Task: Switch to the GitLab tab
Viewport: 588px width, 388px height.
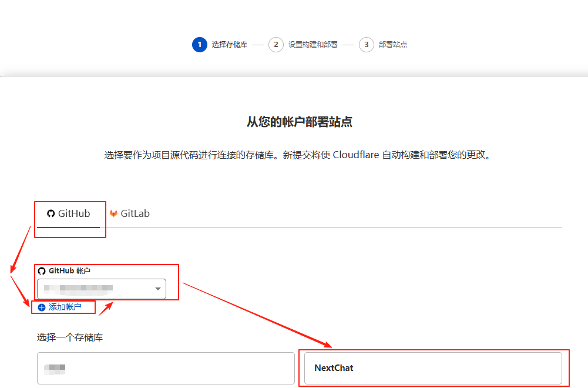Action: tap(129, 214)
